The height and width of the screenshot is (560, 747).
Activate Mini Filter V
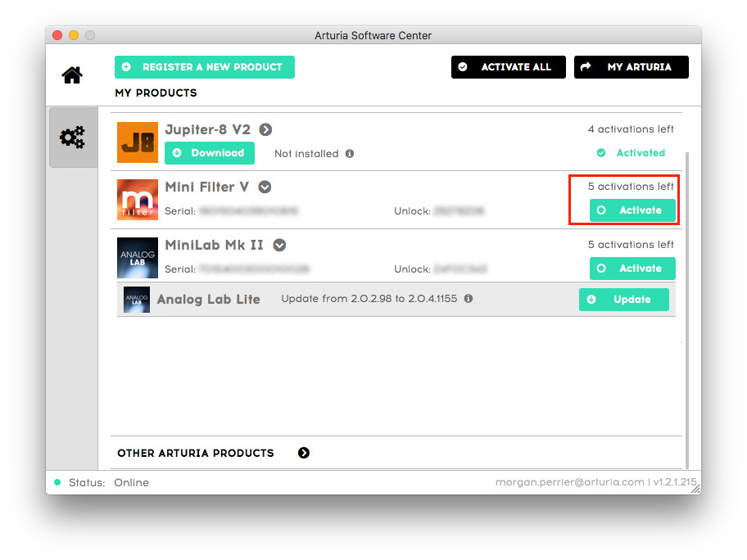632,210
